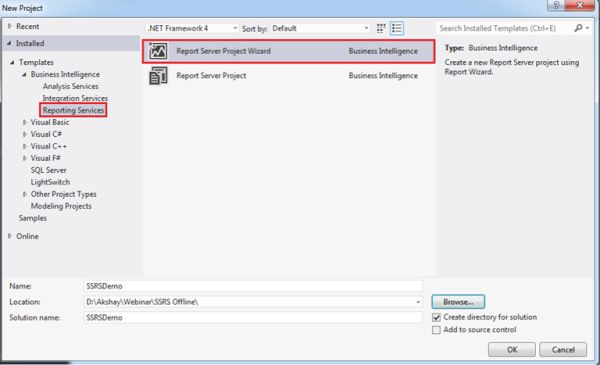Viewport: 600px width, 365px height.
Task: Expand the Recent section
Action: (x=10, y=26)
